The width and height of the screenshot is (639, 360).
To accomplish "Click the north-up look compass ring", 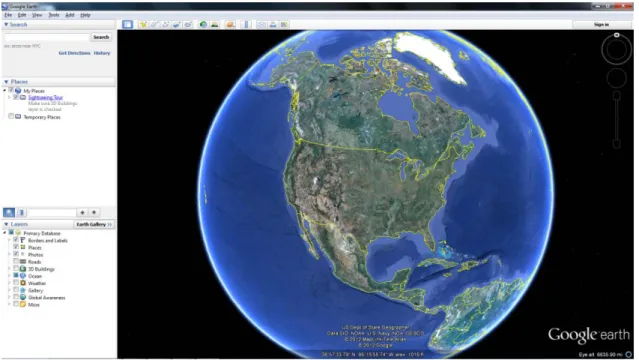I will 616,49.
